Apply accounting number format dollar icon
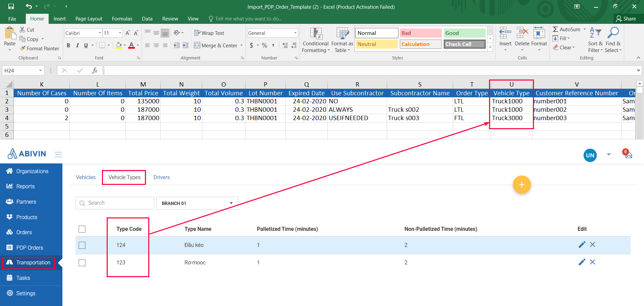 (252, 45)
